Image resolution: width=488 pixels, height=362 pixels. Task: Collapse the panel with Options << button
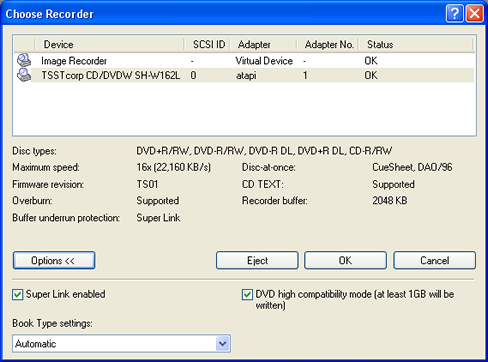click(54, 260)
